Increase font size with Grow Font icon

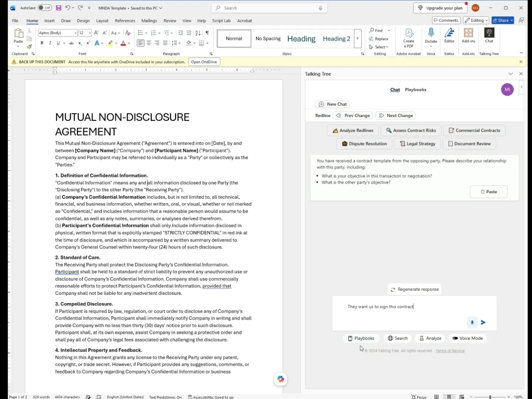(x=96, y=33)
